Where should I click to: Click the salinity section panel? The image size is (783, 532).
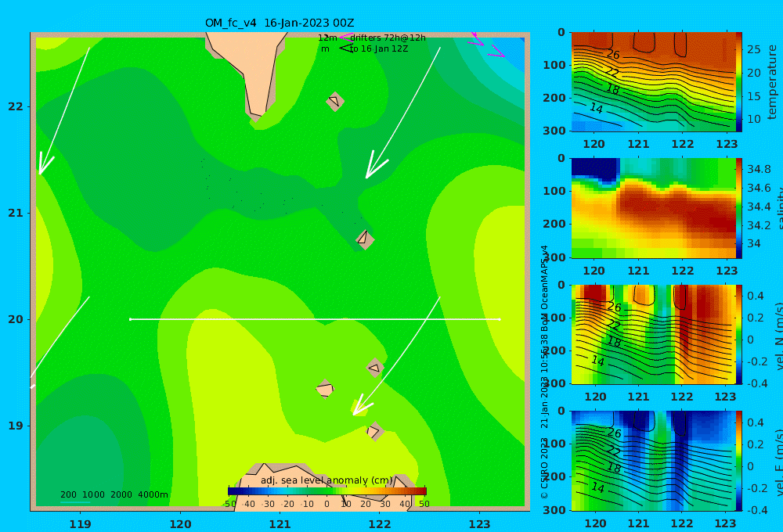tap(654, 208)
